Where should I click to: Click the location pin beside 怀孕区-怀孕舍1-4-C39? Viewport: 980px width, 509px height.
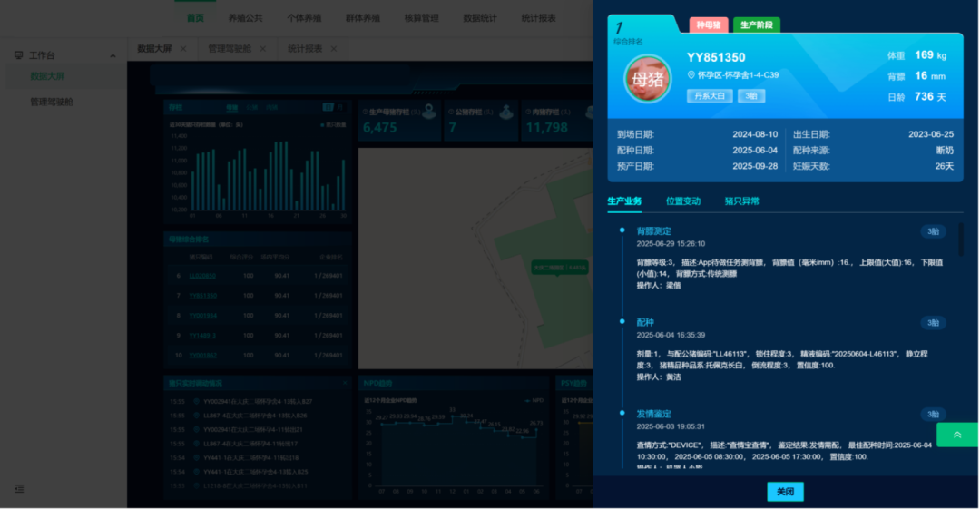[x=691, y=75]
